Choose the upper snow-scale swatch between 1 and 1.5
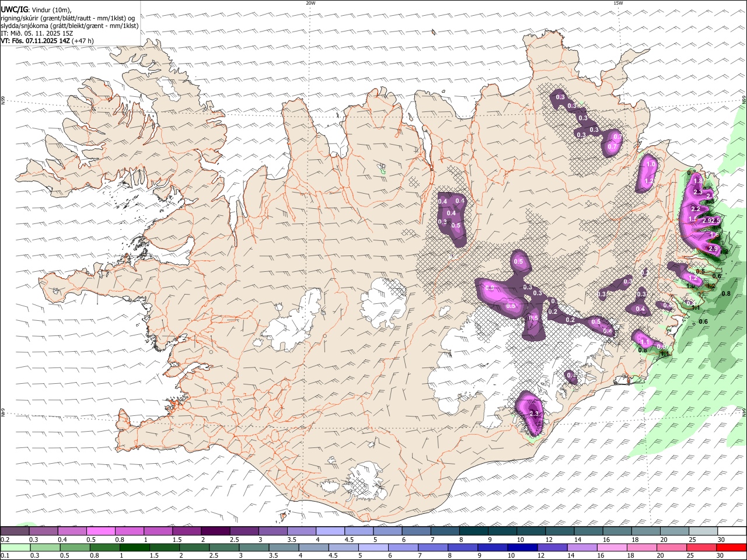Viewport: 747px width, 560px height. pyautogui.click(x=158, y=531)
